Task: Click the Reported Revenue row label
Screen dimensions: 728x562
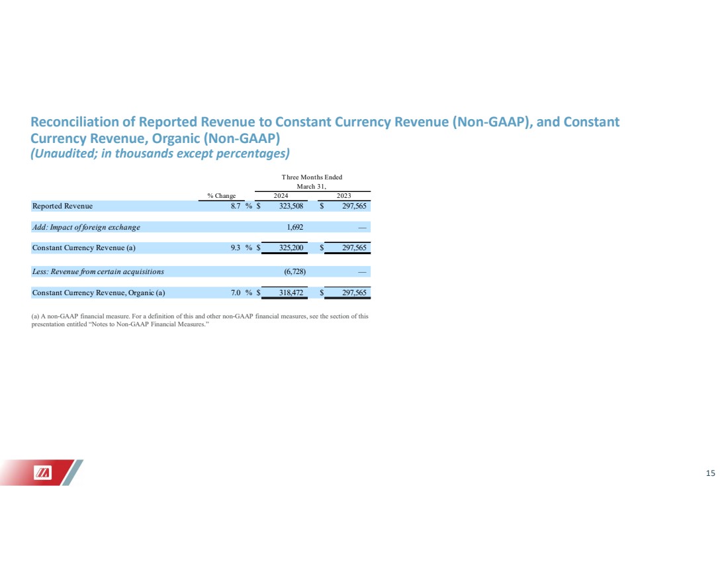Action: 62,207
